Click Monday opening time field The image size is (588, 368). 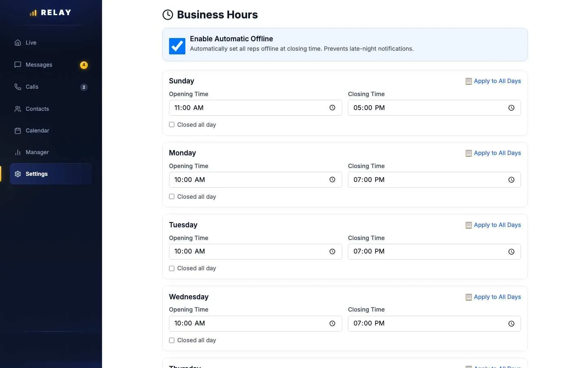(255, 180)
